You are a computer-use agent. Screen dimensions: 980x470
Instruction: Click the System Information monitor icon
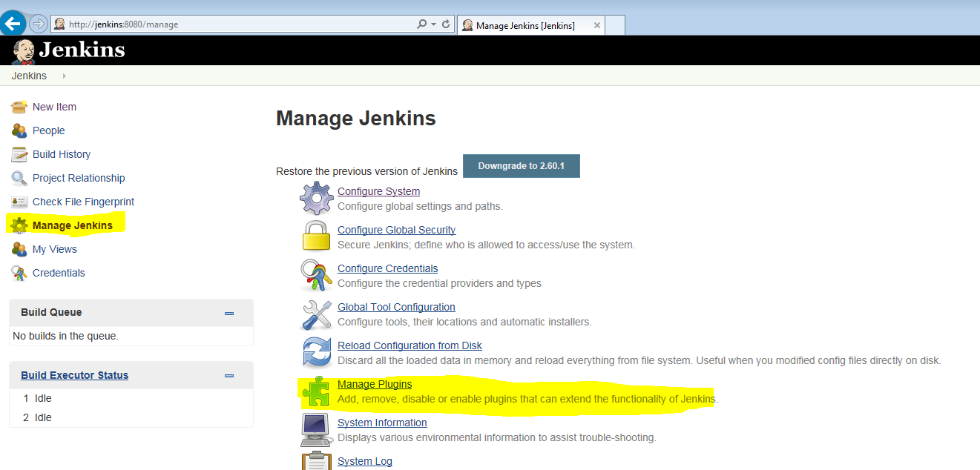(x=317, y=430)
